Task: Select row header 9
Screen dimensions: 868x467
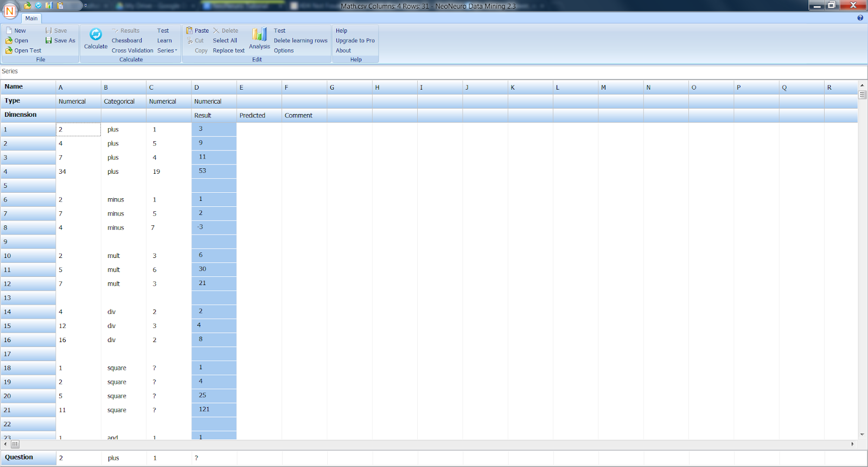Action: [x=28, y=242]
